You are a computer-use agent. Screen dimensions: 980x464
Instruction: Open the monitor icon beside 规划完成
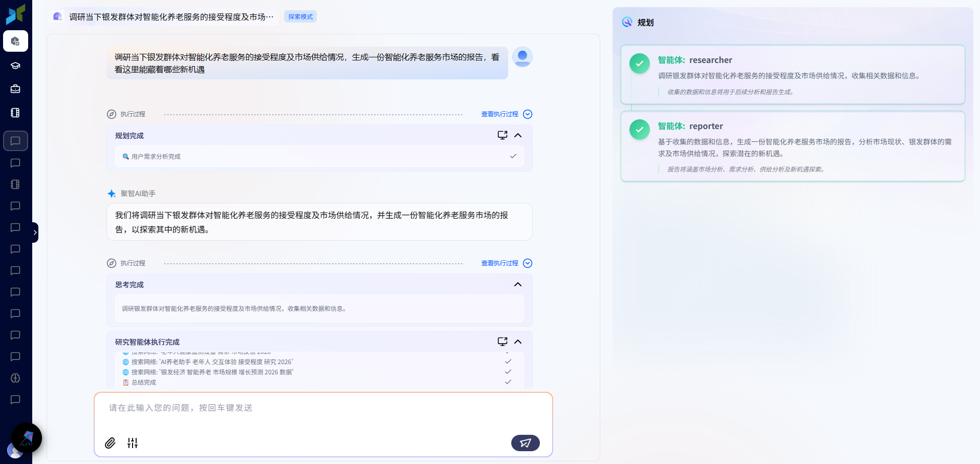(502, 135)
